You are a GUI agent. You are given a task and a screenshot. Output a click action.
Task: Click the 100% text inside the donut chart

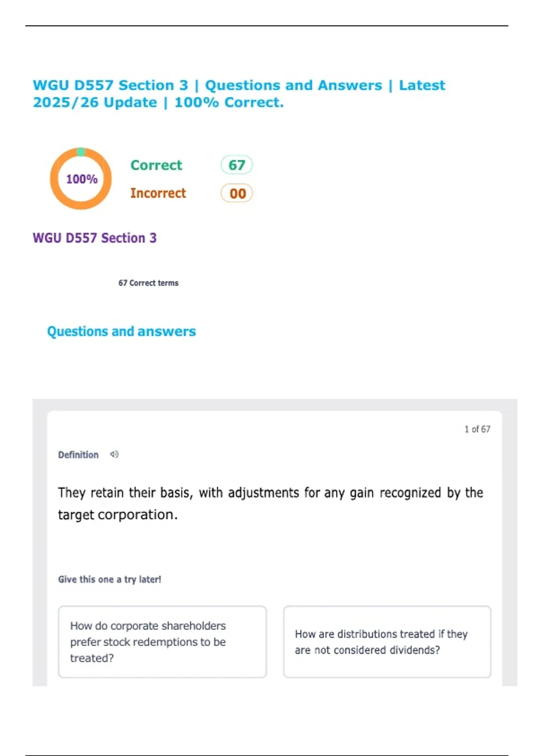[82, 179]
